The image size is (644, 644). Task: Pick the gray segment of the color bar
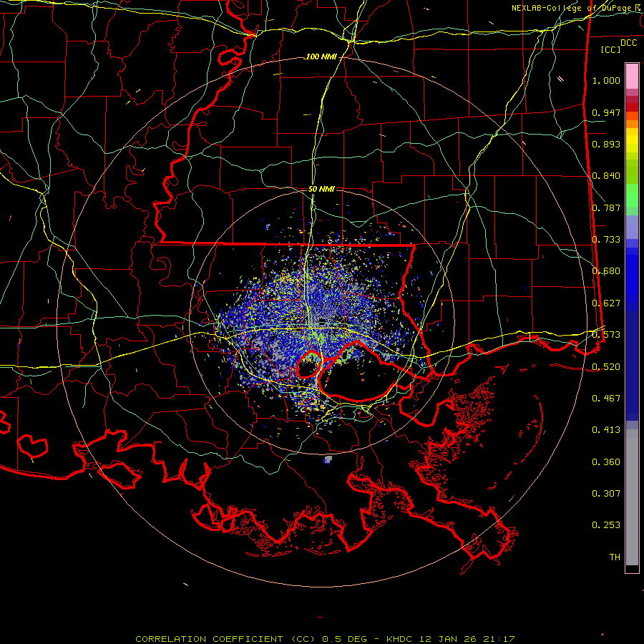pyautogui.click(x=632, y=497)
